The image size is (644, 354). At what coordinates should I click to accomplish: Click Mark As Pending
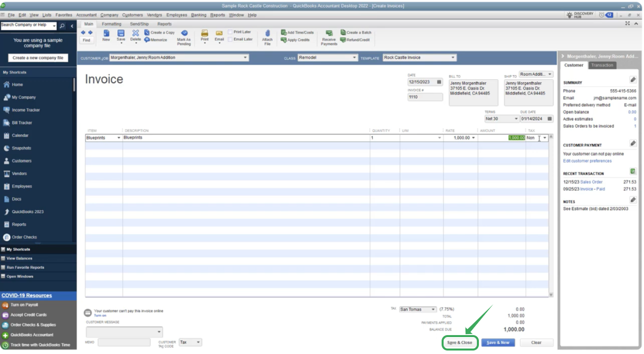[x=184, y=37]
